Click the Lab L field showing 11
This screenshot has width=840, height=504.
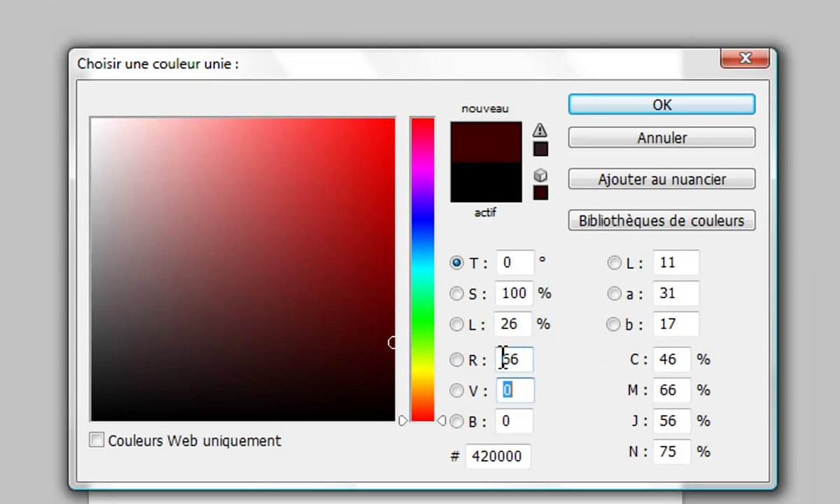pyautogui.click(x=675, y=262)
